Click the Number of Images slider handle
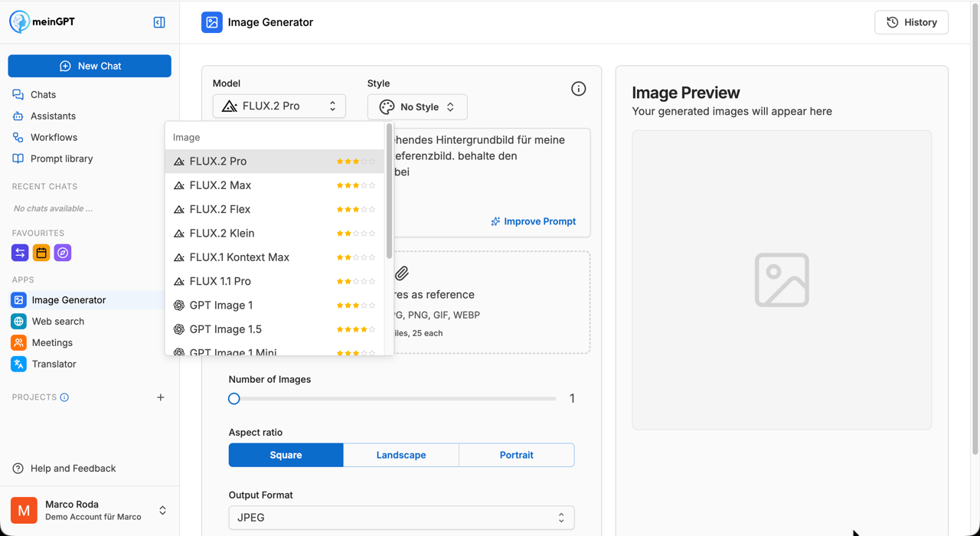 [x=234, y=399]
